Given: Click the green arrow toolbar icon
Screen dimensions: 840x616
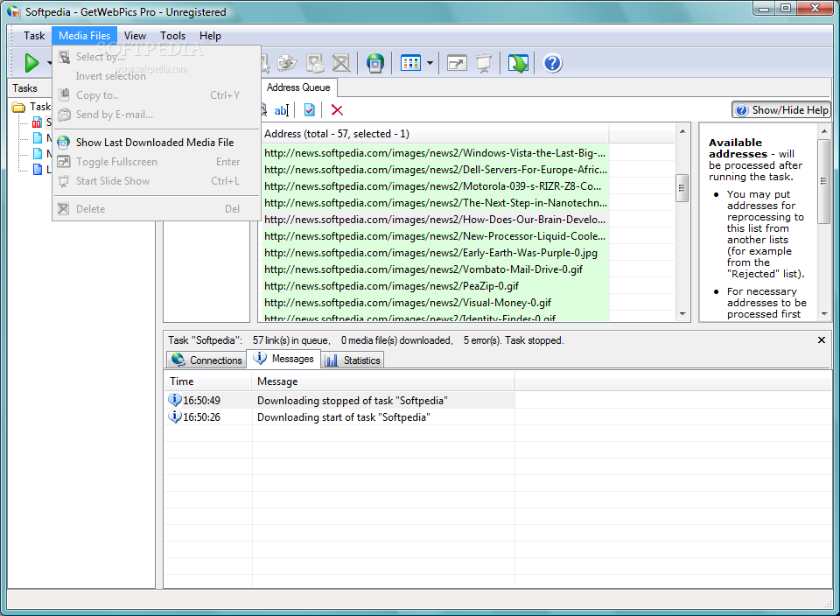Looking at the screenshot, I should click(x=518, y=63).
